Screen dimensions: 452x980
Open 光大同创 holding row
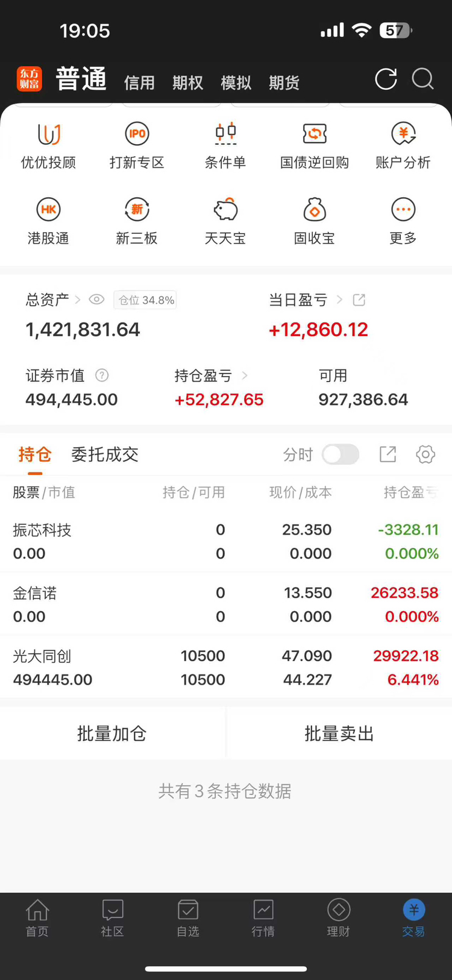(226, 668)
